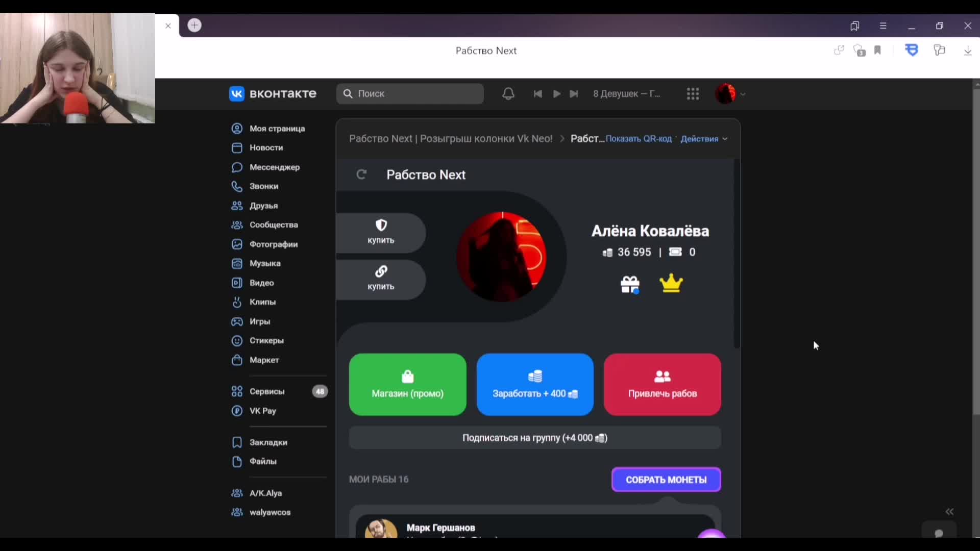Click the refresh icon beside Рабство Next

coord(361,175)
